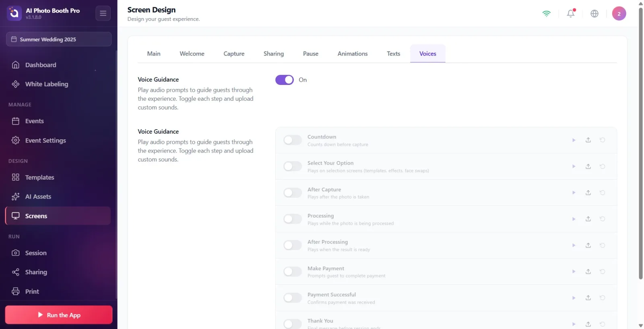
Task: Enable the Countdown voice prompt toggle
Action: pyautogui.click(x=293, y=140)
